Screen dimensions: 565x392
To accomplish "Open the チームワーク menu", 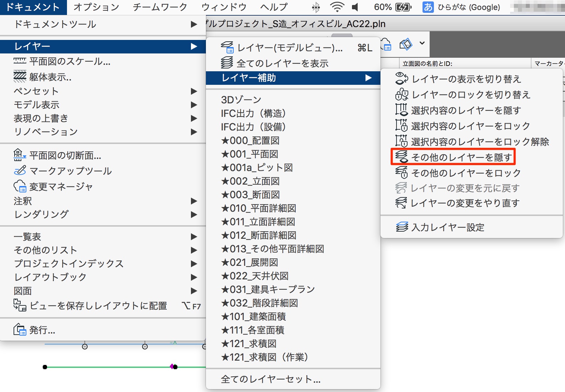I will pyautogui.click(x=160, y=7).
